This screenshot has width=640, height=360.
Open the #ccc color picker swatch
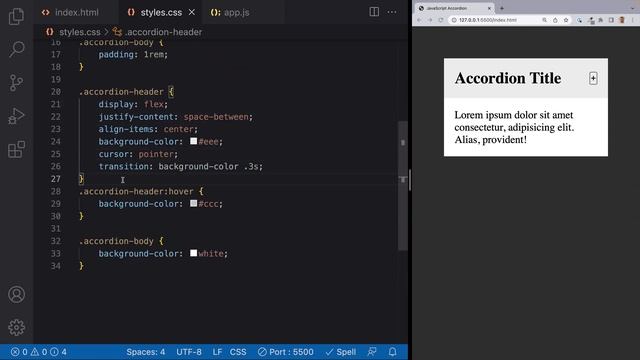193,203
